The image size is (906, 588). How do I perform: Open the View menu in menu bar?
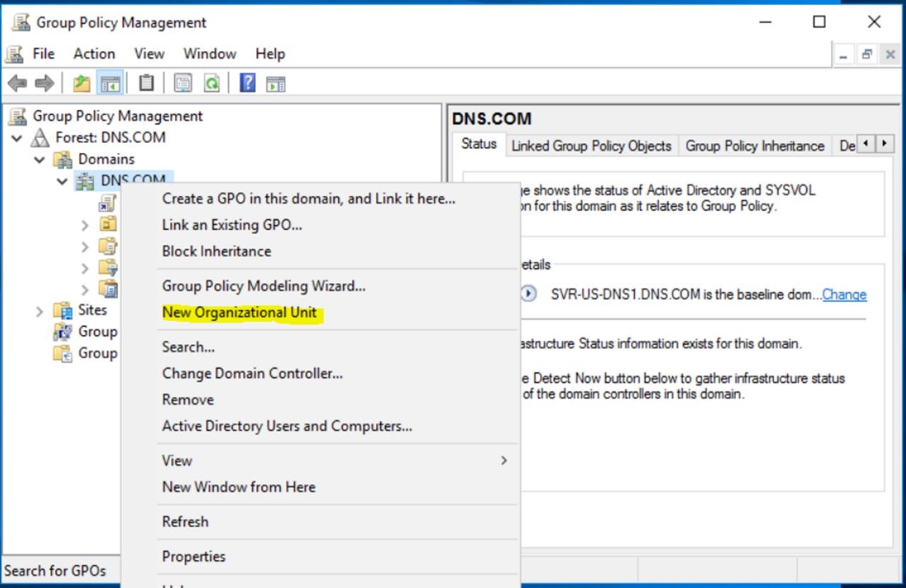[149, 54]
